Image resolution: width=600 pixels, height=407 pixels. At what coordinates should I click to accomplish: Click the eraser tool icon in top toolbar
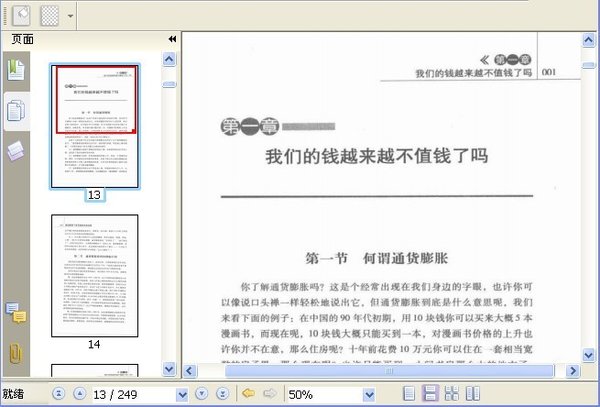[21, 15]
